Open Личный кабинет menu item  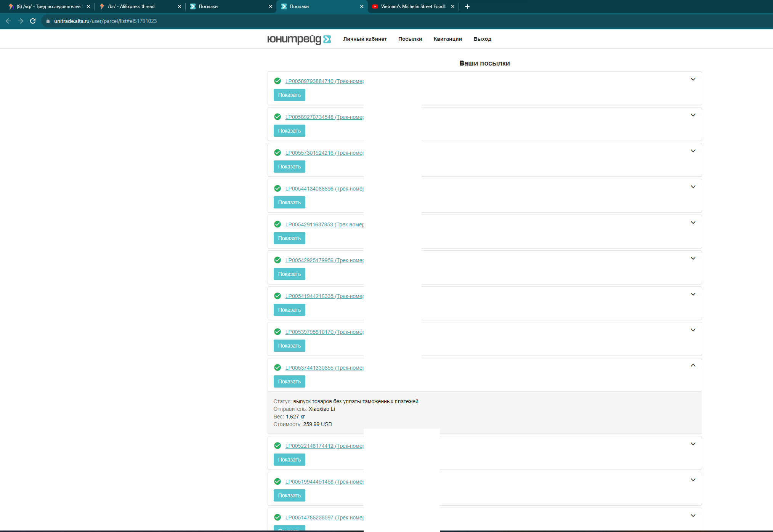click(x=365, y=39)
